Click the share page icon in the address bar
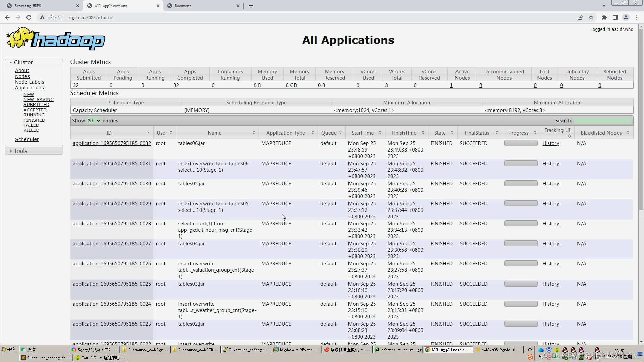Viewport: 644px width, 362px height. pos(580,17)
